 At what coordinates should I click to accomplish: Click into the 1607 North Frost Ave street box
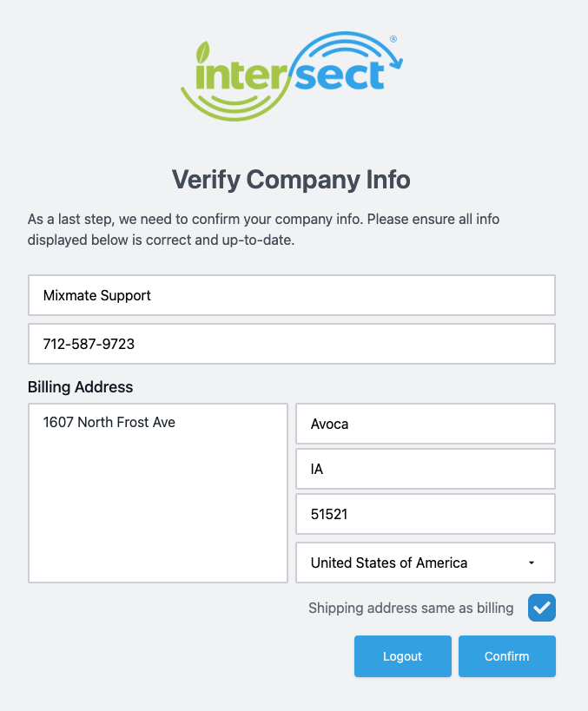point(158,423)
